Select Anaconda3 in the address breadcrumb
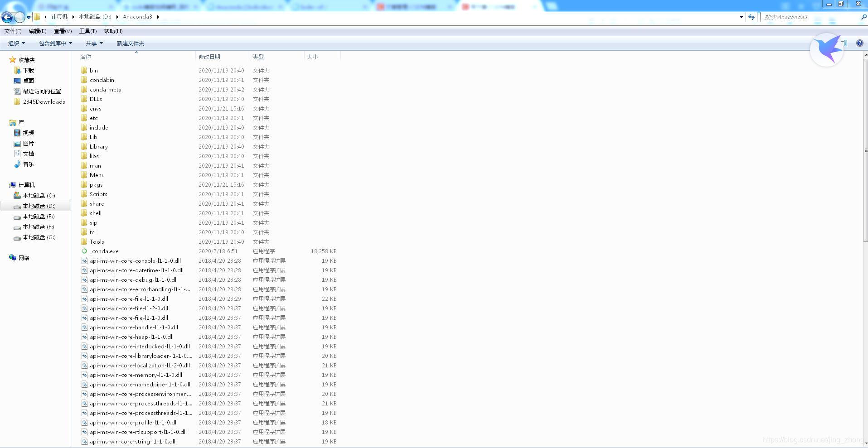The image size is (868, 448). point(137,17)
